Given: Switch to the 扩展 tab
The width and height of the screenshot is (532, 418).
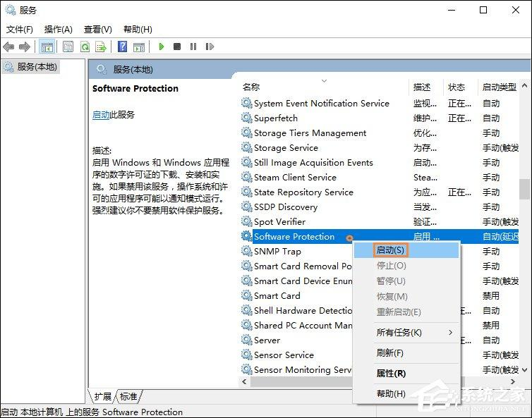Looking at the screenshot, I should [x=103, y=396].
